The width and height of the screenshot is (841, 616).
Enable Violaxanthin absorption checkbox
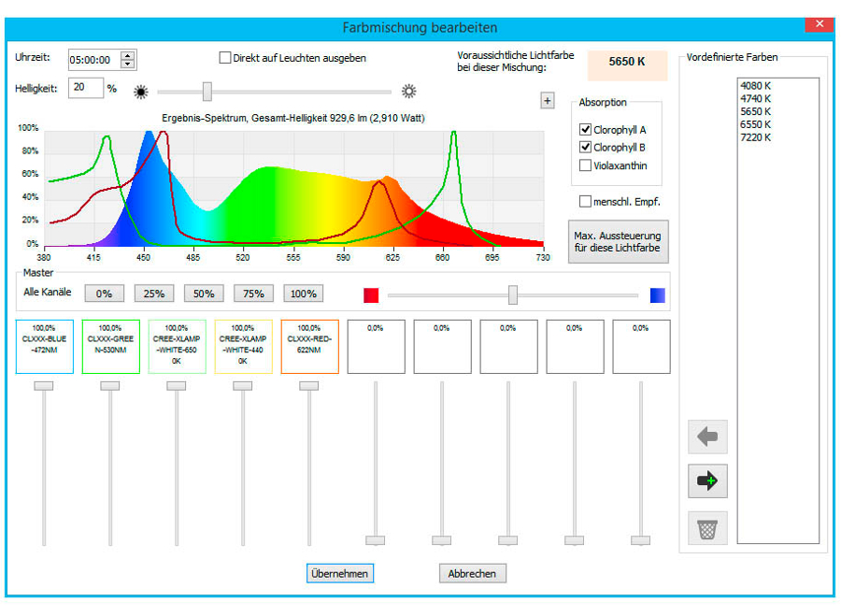[585, 165]
